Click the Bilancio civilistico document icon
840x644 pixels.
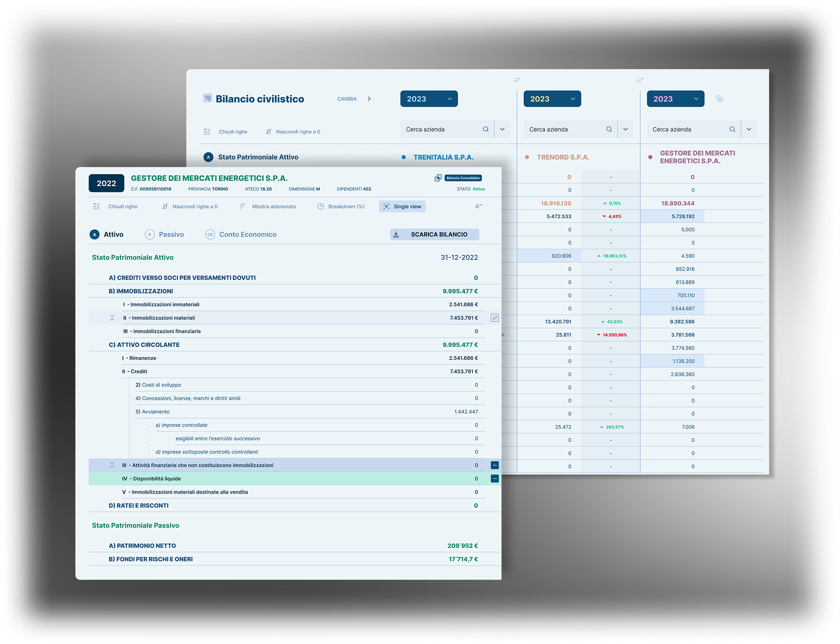[x=207, y=98]
